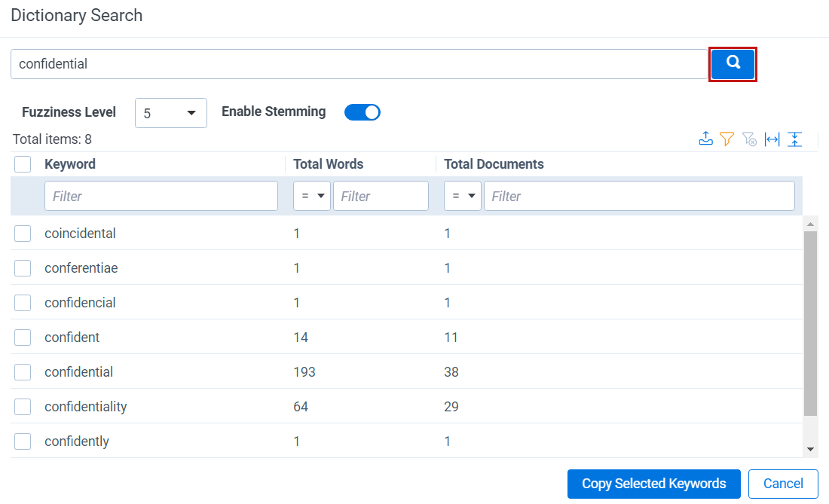The height and width of the screenshot is (504, 829).
Task: Open the Total Documents operator dropdown
Action: [463, 196]
